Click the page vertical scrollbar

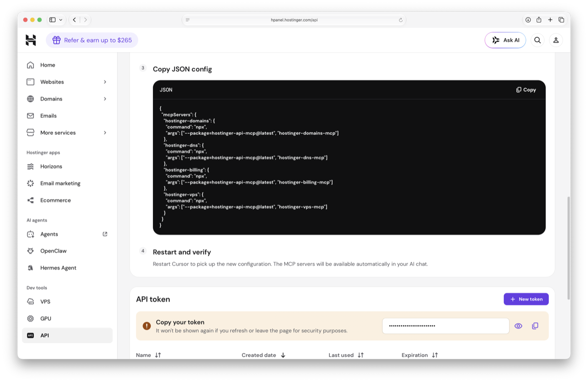(x=568, y=248)
